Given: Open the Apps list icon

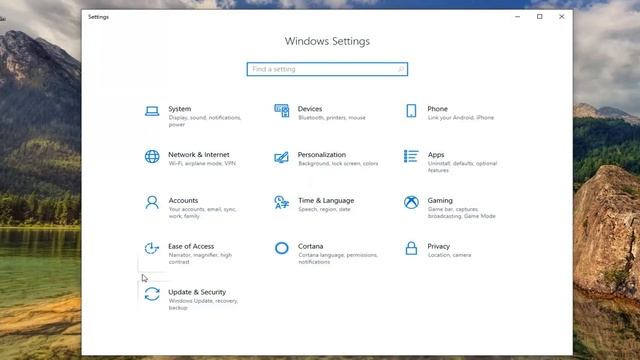Looking at the screenshot, I should [x=411, y=156].
